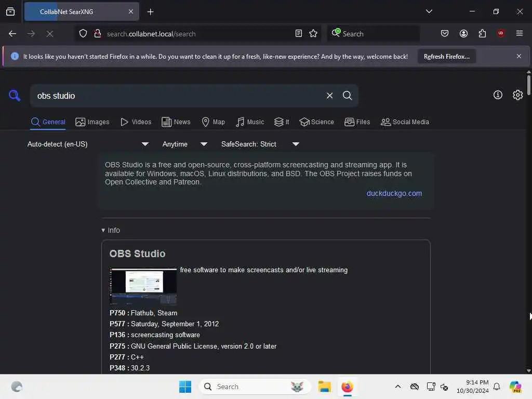Open the Auto-detect (en-US) language dropdown
Screen dimensions: 532x399
(x=88, y=144)
